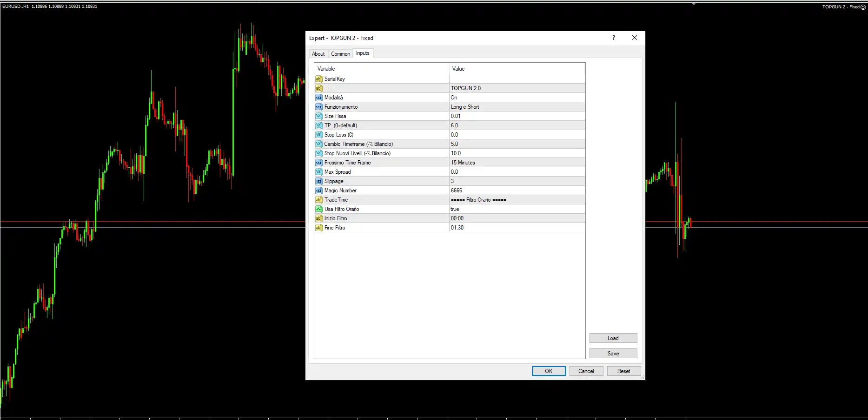Click the Funzionamento integer type icon

click(318, 107)
